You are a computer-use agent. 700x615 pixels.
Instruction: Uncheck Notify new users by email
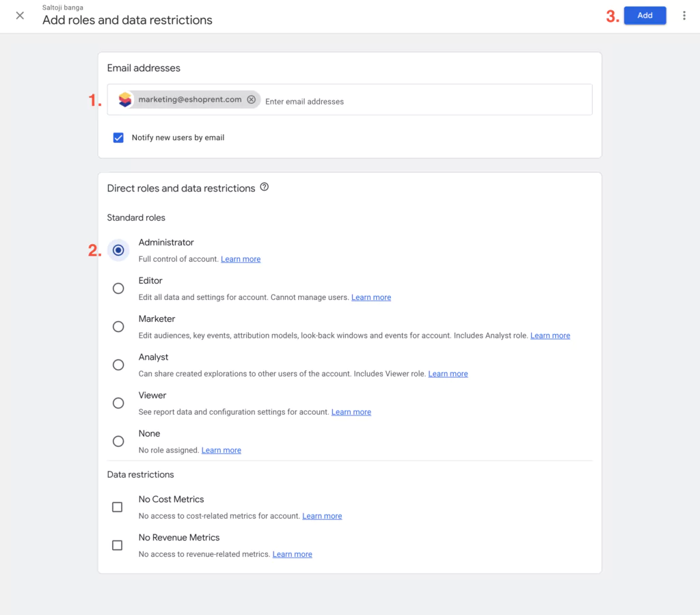pos(118,137)
